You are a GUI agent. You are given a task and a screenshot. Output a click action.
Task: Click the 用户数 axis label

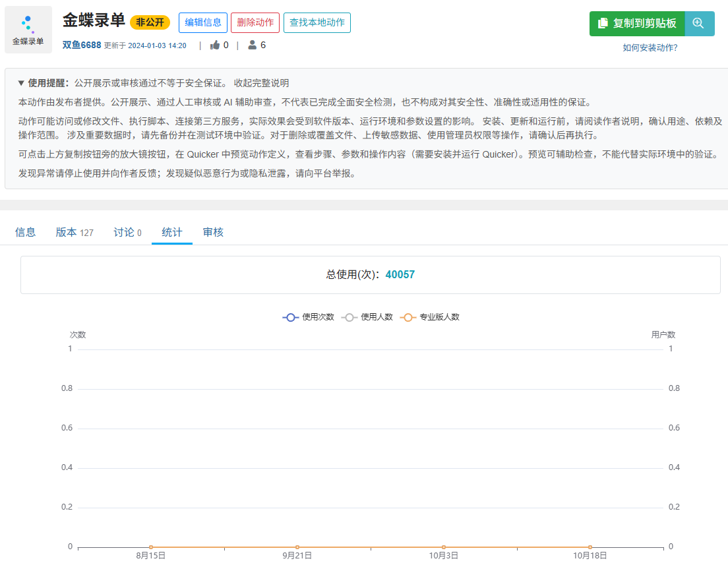click(x=663, y=335)
